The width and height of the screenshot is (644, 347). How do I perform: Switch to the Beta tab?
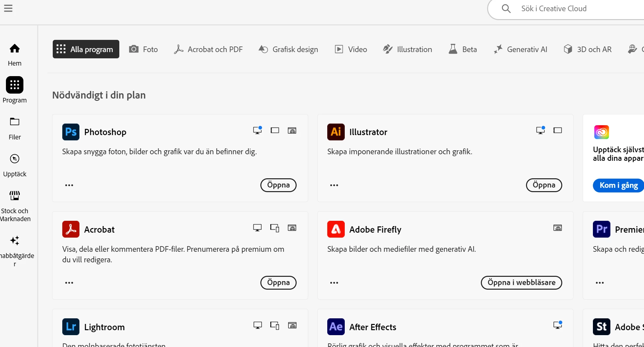point(463,49)
